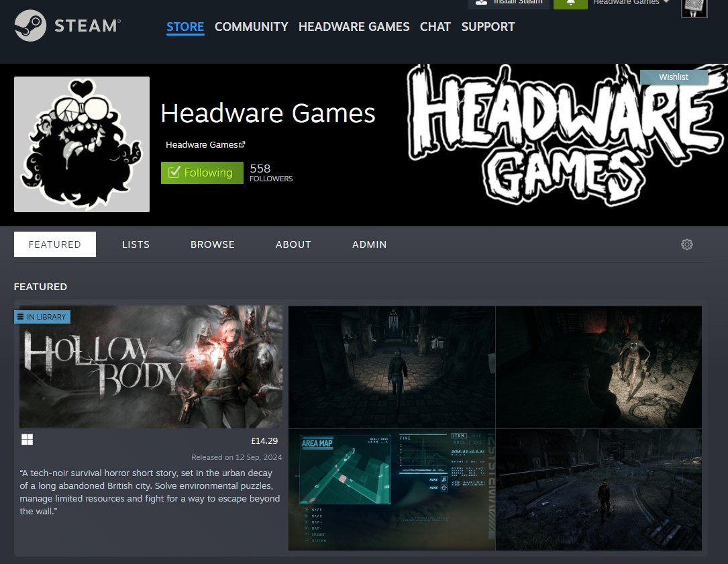This screenshot has height=564, width=728.
Task: Open the Support page
Action: [488, 27]
